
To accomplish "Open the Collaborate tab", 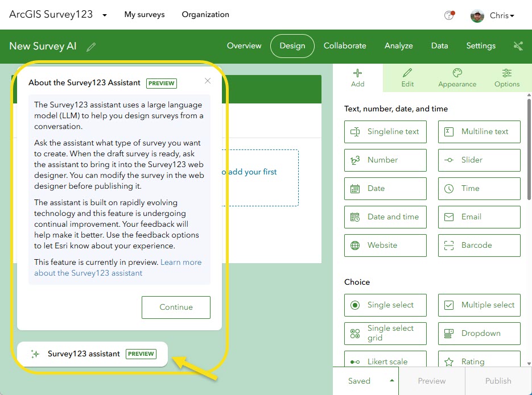I will tap(345, 45).
